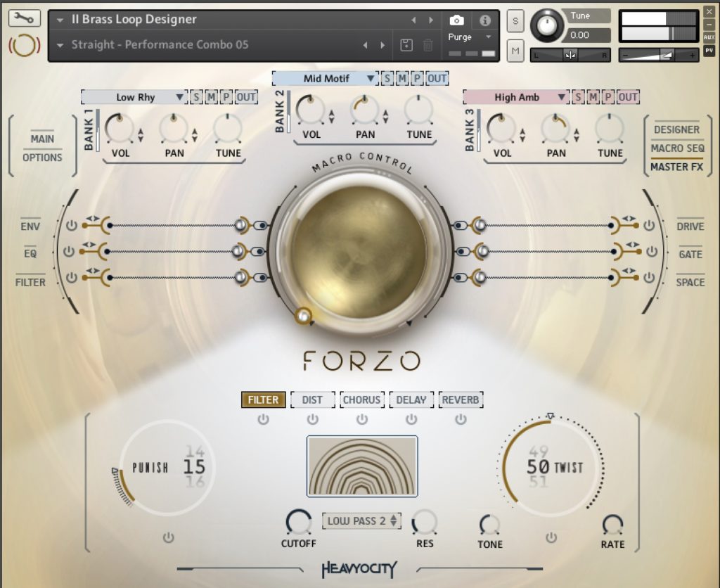Image resolution: width=720 pixels, height=588 pixels.
Task: Open the High Amb bank dropdown
Action: 516,97
